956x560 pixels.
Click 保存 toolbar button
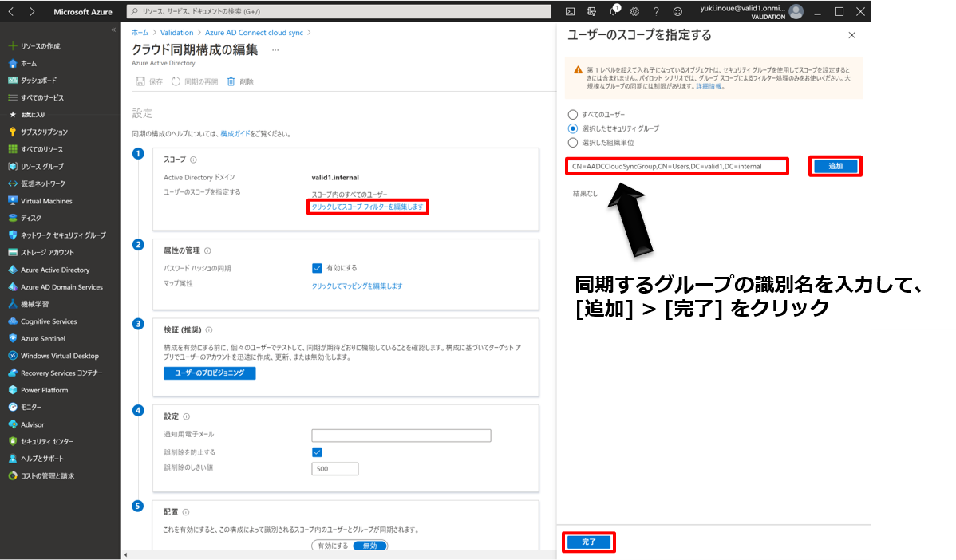[149, 81]
